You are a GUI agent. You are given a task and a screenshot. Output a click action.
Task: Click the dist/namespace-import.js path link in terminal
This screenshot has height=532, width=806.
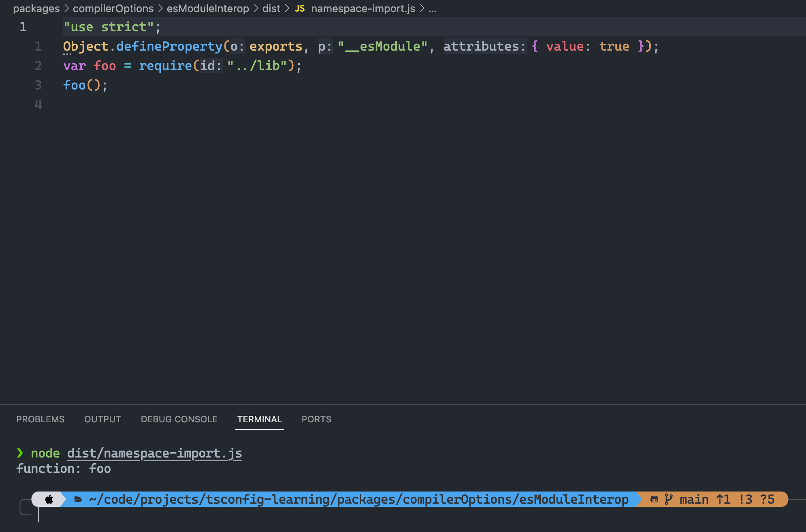coord(155,453)
